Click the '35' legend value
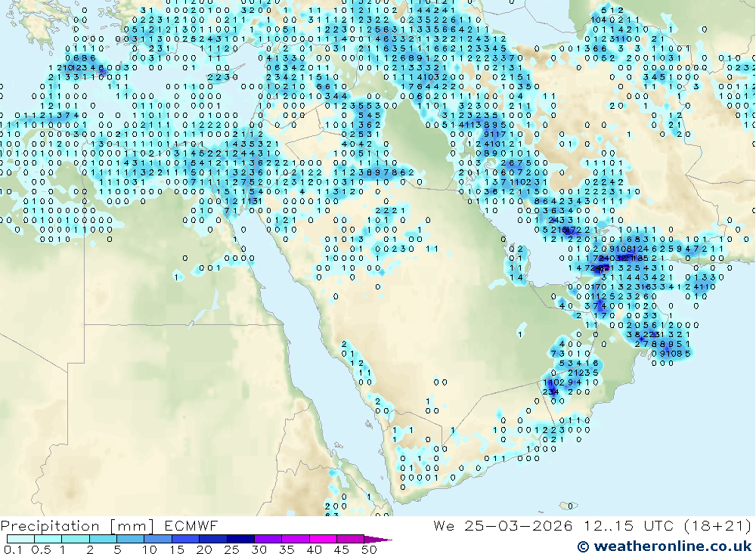This screenshot has height=554, width=756. pyautogui.click(x=287, y=549)
